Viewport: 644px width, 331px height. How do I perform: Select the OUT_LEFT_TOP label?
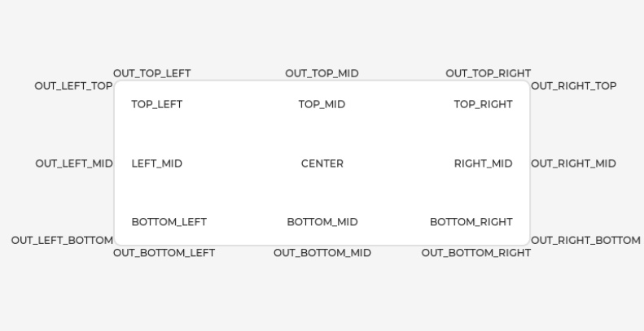tap(73, 86)
